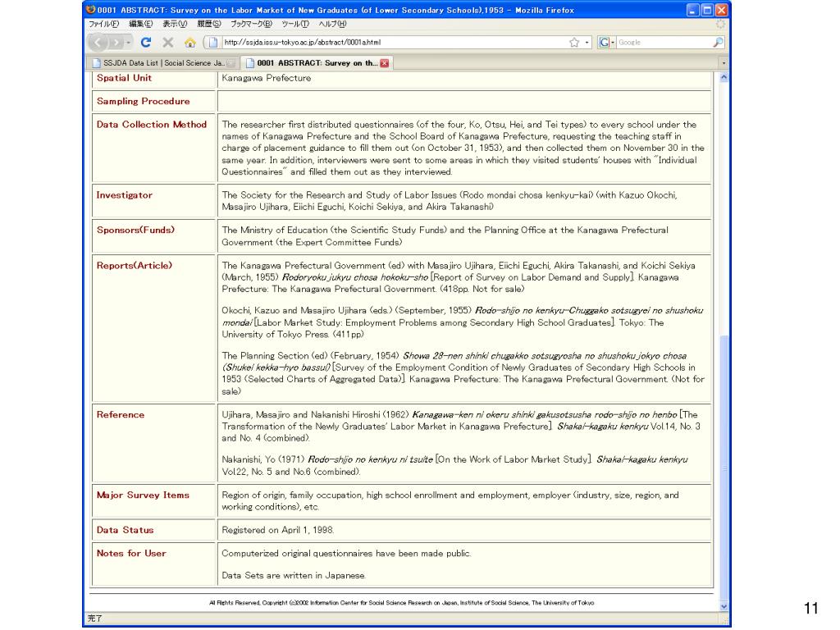
Task: Close the SSJDA Data List tab
Action: (231, 62)
